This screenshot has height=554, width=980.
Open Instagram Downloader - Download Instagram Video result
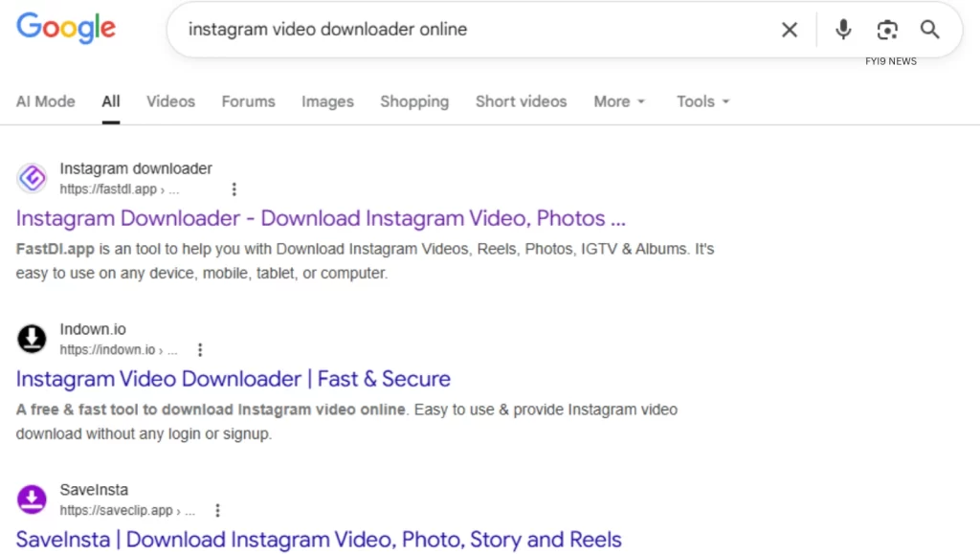pos(321,218)
